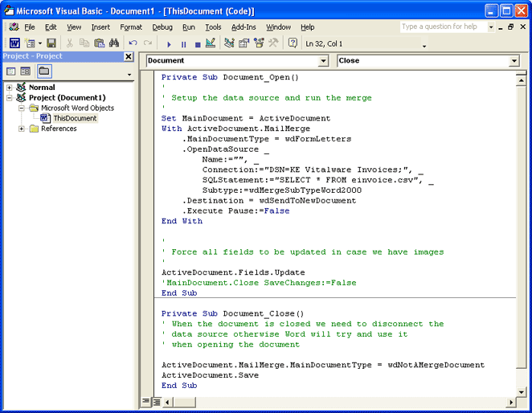The image size is (532, 413).
Task: Select the References folder label
Action: pos(59,129)
